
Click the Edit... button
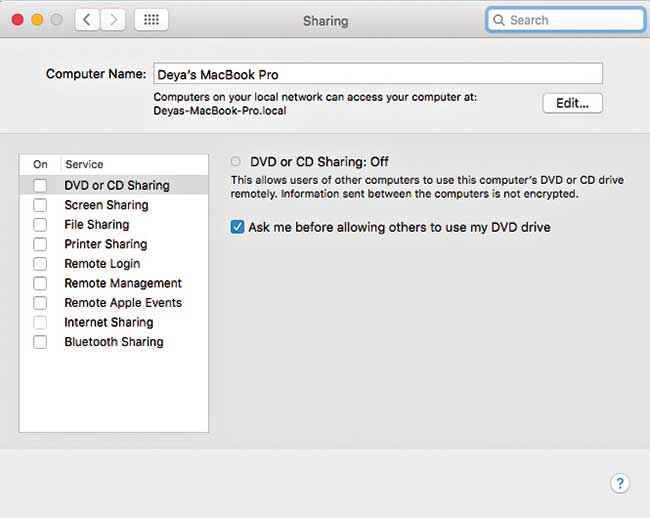[572, 103]
